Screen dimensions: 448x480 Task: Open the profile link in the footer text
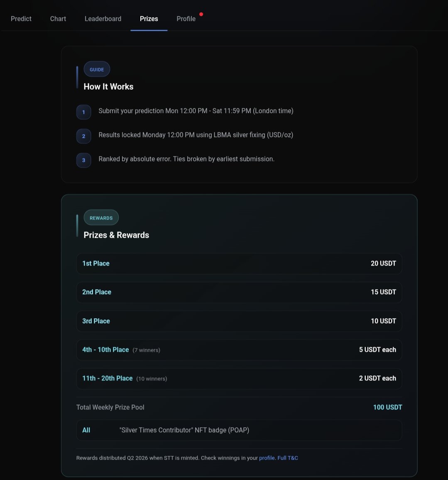pos(266,458)
